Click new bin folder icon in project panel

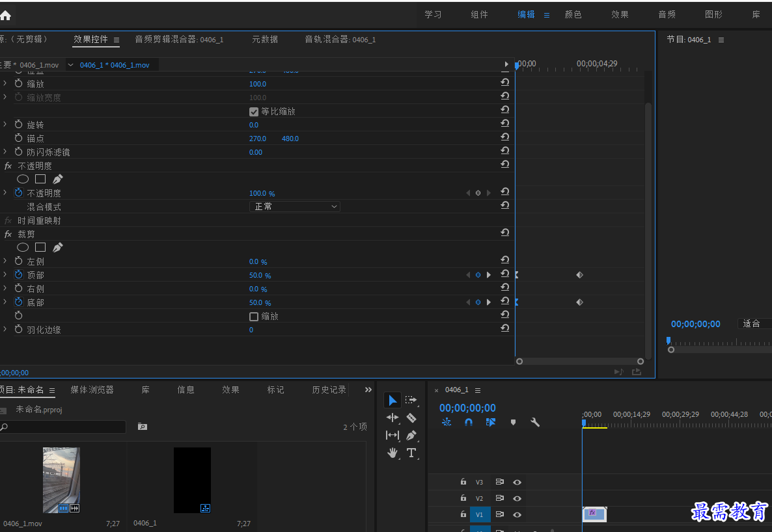[143, 427]
